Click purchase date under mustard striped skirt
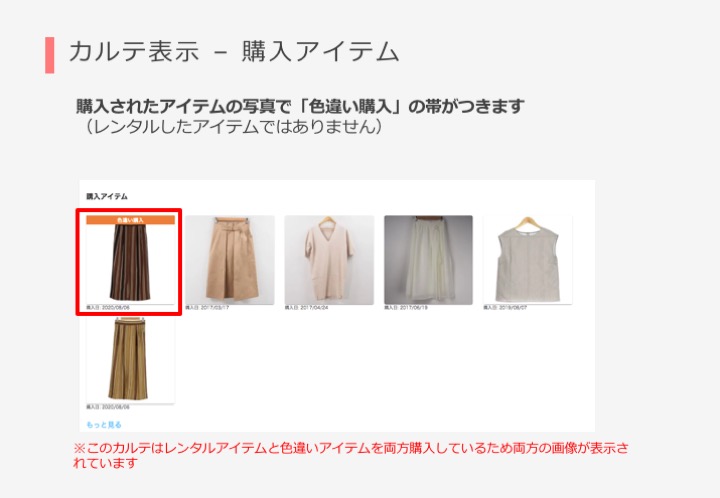Image resolution: width=720 pixels, height=498 pixels. coord(108,407)
